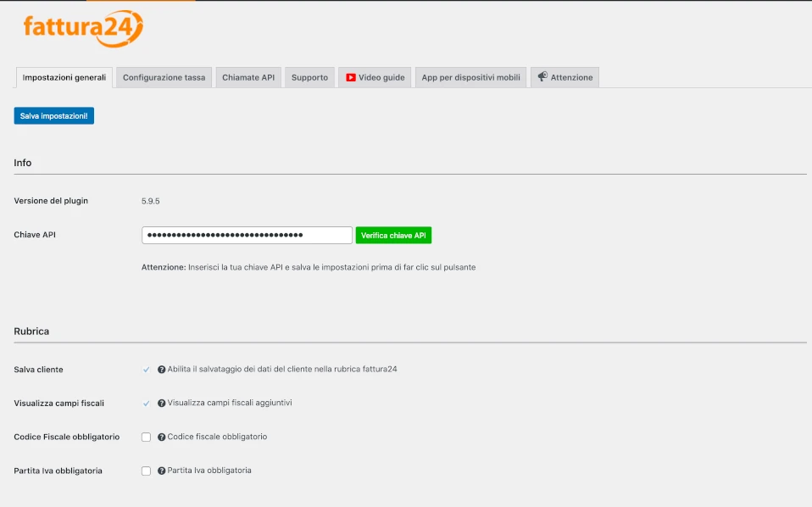Image resolution: width=812 pixels, height=507 pixels.
Task: Click the YouTube icon in Video guide tab
Action: coord(351,78)
